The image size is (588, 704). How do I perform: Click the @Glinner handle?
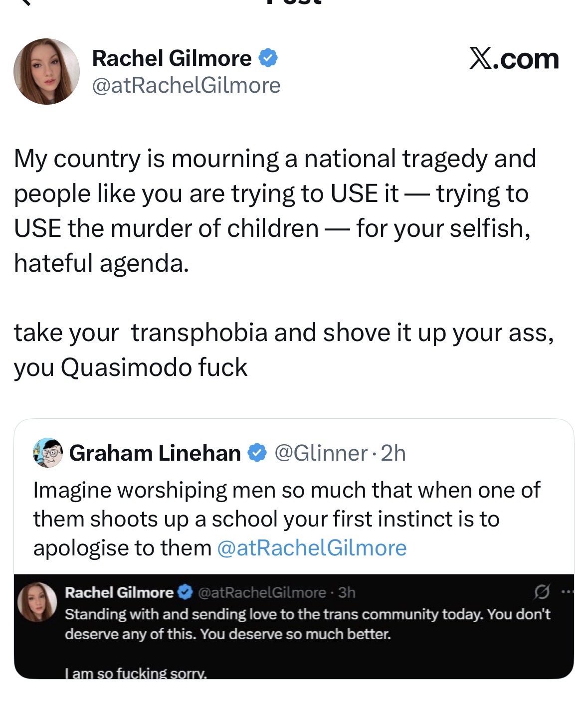tap(321, 453)
